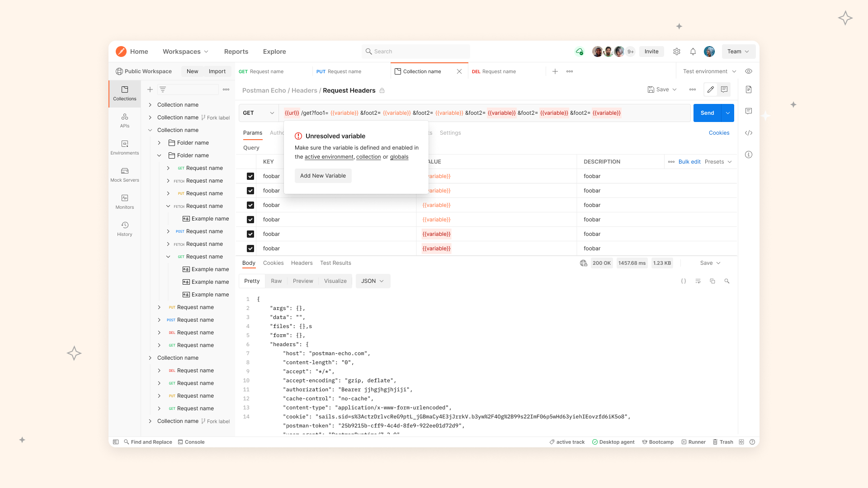This screenshot has height=488, width=868.
Task: Open the Workspaces dropdown
Action: [x=185, y=52]
